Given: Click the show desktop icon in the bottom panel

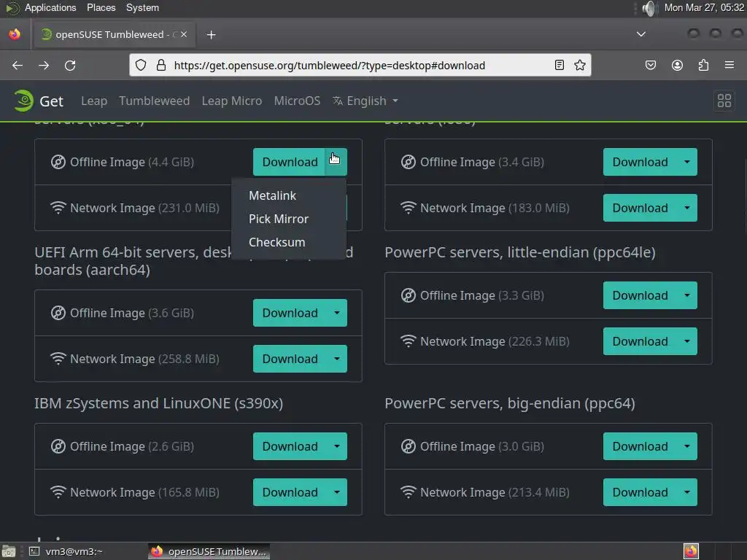Looking at the screenshot, I should point(9,551).
